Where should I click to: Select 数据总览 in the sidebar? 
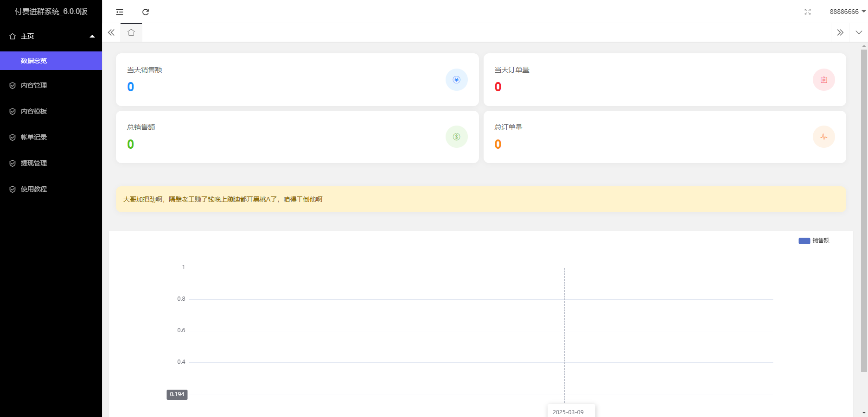[x=51, y=61]
